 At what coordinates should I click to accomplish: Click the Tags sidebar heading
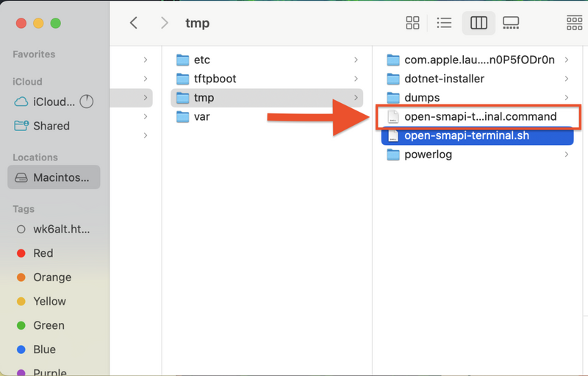[24, 209]
